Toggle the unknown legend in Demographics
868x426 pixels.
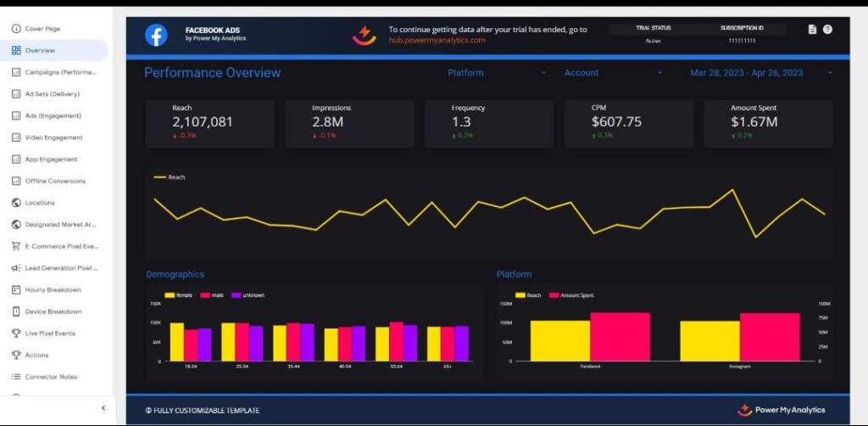click(248, 295)
